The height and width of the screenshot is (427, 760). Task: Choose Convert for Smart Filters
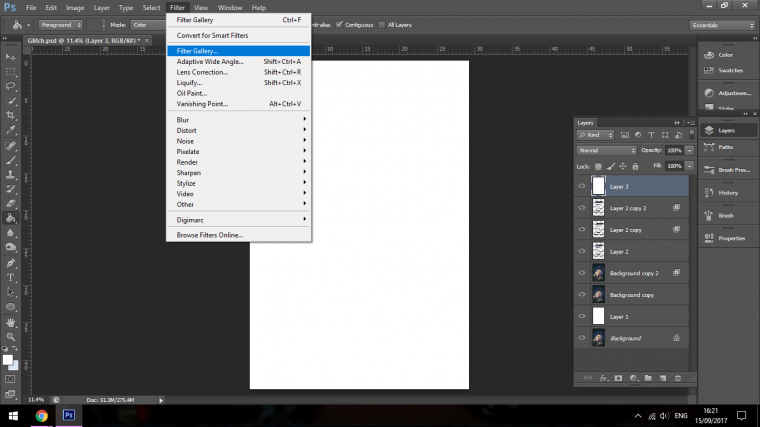(x=238, y=35)
